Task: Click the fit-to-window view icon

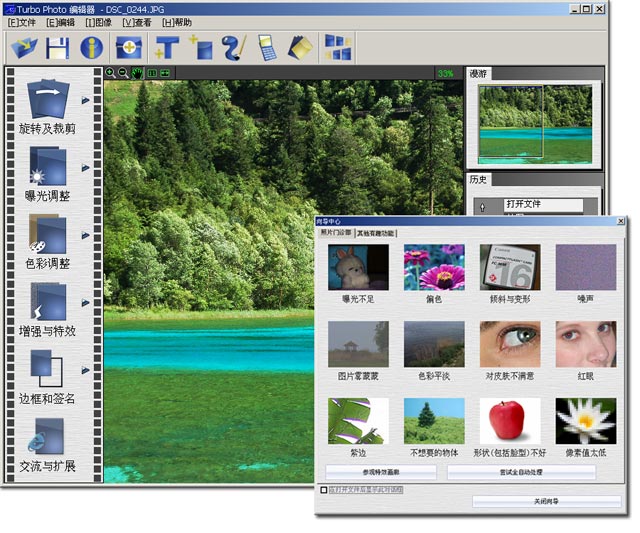Action: [x=165, y=73]
